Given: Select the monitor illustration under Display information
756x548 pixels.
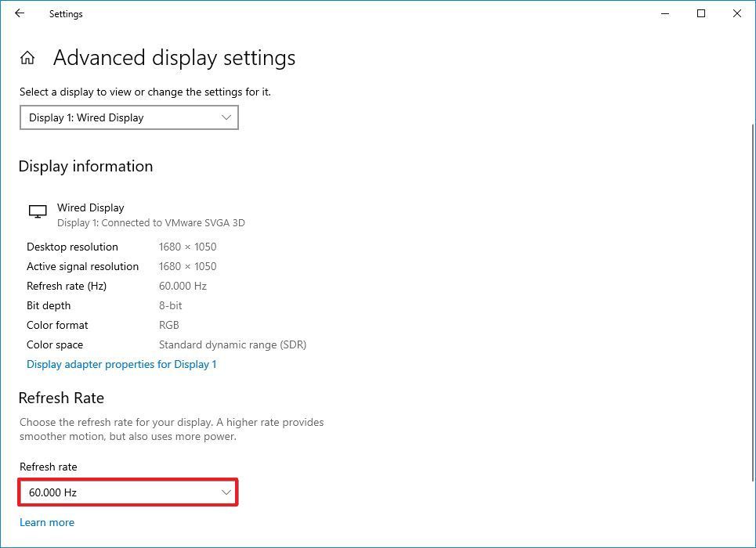Looking at the screenshot, I should (38, 211).
